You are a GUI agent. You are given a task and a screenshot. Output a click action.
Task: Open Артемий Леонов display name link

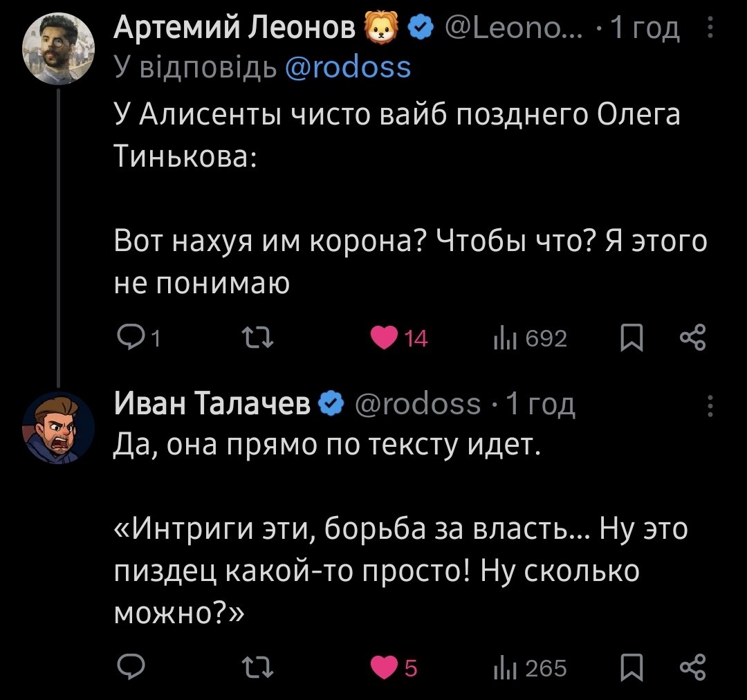point(235,29)
